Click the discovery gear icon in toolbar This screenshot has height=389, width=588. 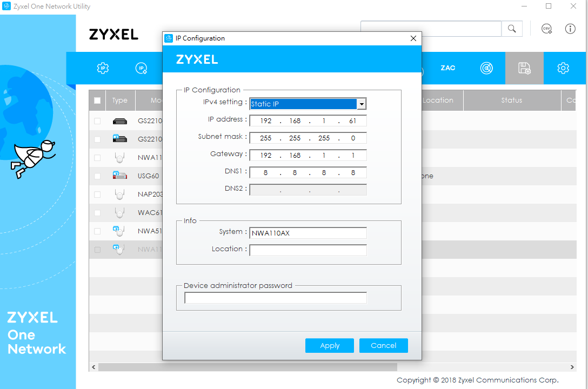[103, 68]
